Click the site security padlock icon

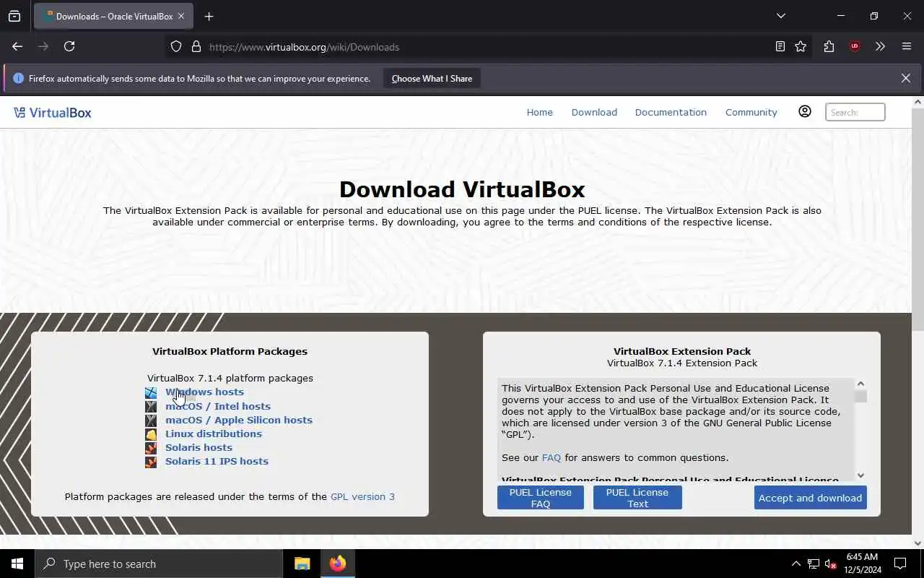(x=196, y=47)
